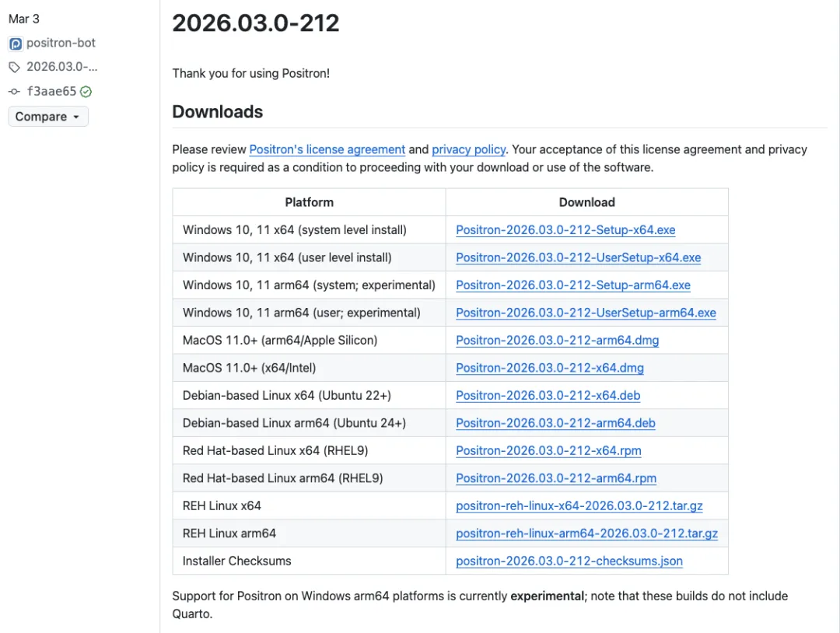Open the privacy policy link
Screen dimensions: 840x633
click(469, 149)
